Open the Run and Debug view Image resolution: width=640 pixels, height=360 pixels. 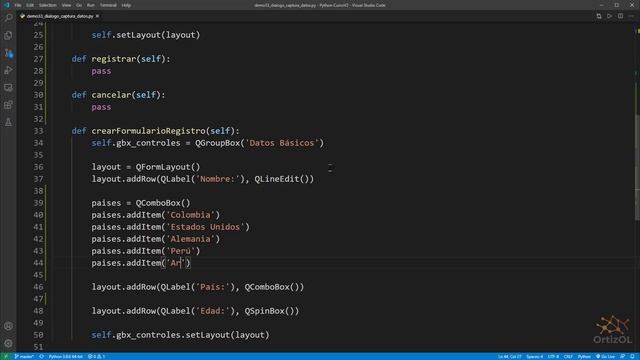(x=8, y=70)
